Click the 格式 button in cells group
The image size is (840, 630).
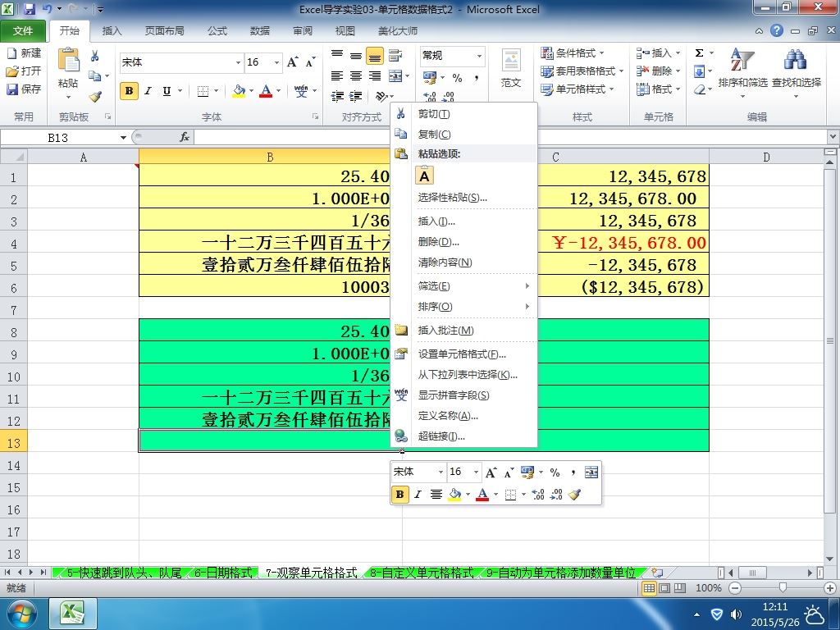[659, 89]
